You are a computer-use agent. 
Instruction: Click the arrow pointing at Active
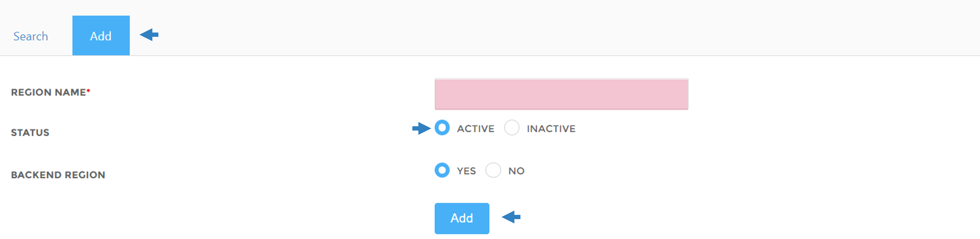coord(421,128)
